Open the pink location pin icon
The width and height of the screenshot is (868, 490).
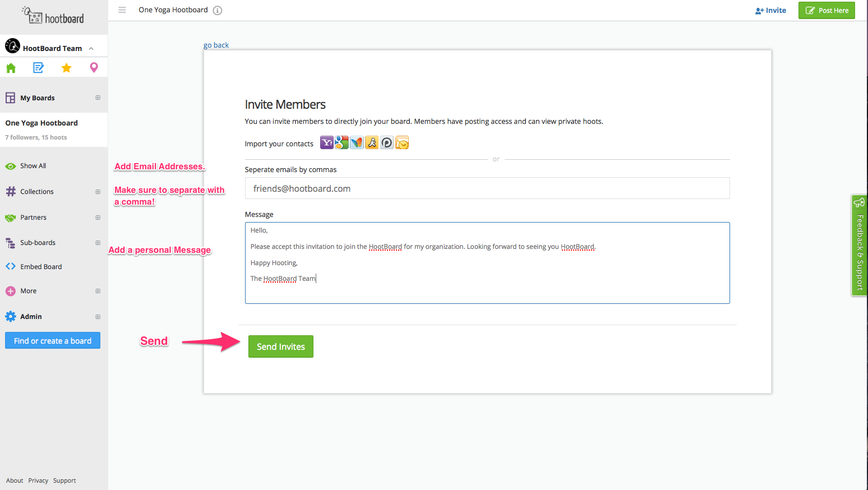tap(94, 68)
